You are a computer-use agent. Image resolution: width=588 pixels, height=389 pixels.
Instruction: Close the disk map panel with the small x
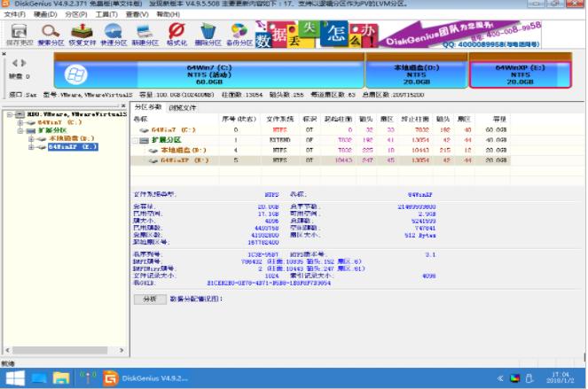[x=4, y=53]
